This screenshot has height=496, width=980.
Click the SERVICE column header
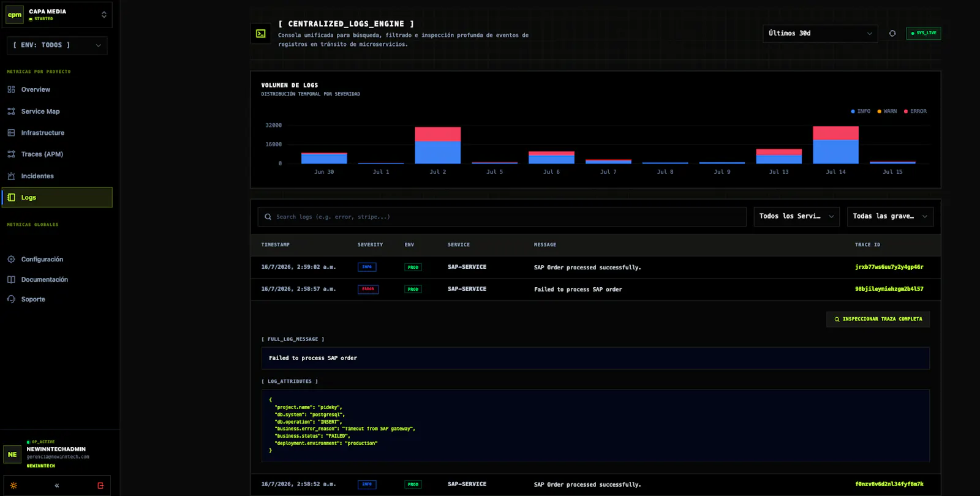459,245
